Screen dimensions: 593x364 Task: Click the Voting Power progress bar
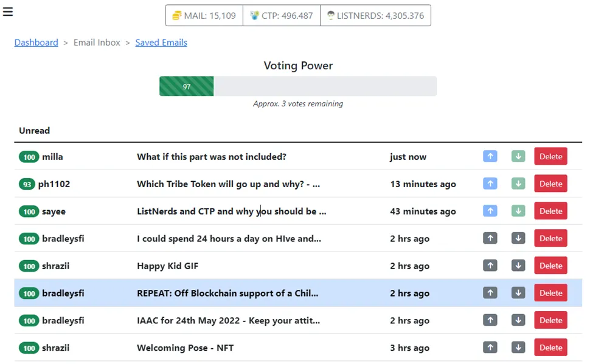coord(298,86)
